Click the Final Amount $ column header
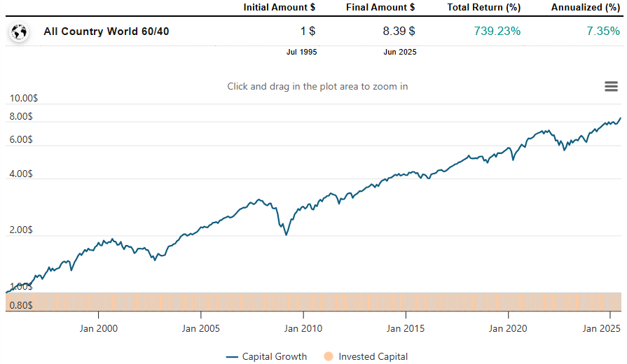Screen dimensions: 627x364 [x=380, y=8]
